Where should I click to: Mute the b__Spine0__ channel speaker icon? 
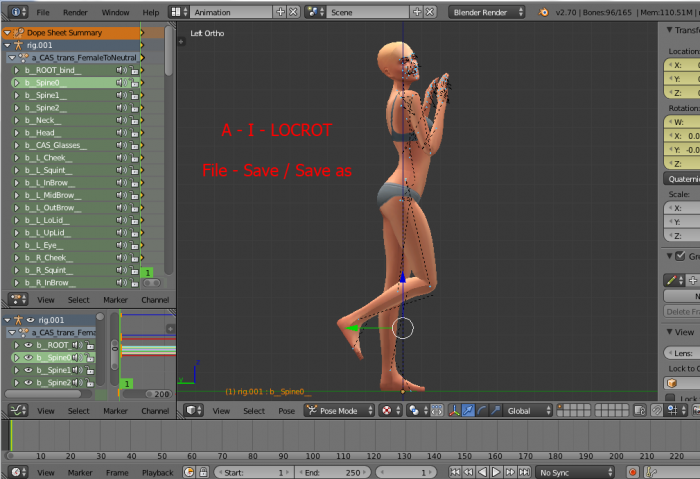pos(121,82)
